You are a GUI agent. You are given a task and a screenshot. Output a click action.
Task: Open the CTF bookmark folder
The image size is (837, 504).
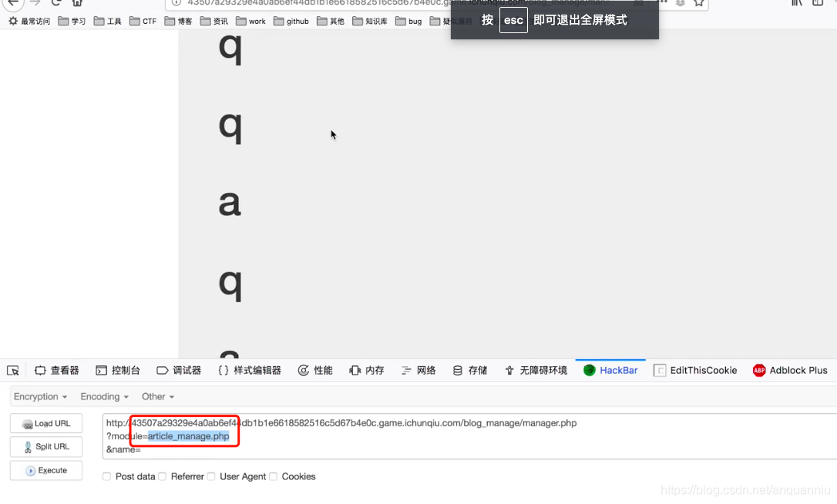coord(143,22)
